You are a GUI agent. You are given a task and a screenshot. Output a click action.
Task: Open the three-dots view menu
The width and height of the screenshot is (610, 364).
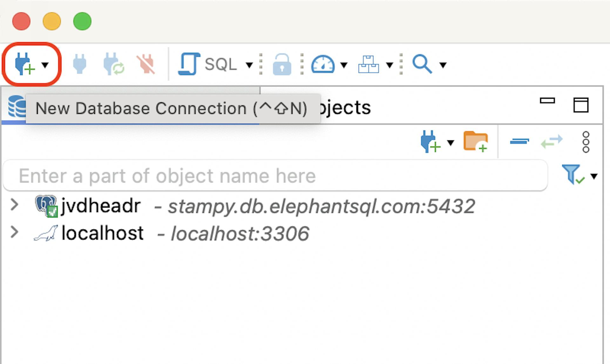pyautogui.click(x=586, y=142)
